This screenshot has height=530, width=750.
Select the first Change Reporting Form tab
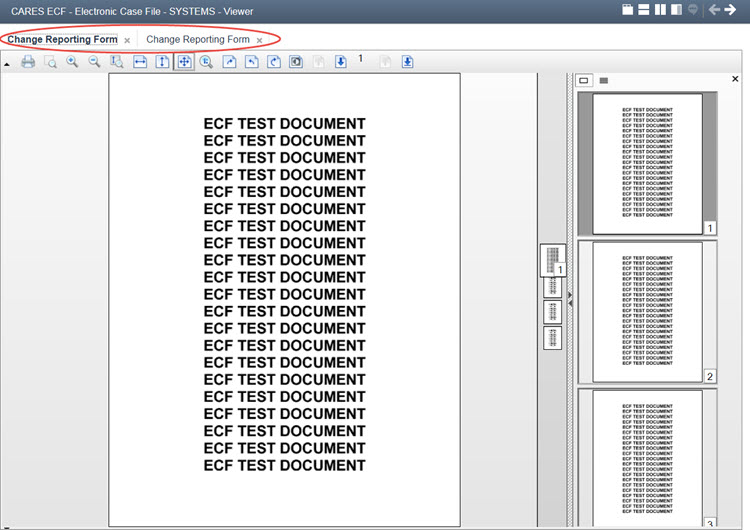coord(62,40)
